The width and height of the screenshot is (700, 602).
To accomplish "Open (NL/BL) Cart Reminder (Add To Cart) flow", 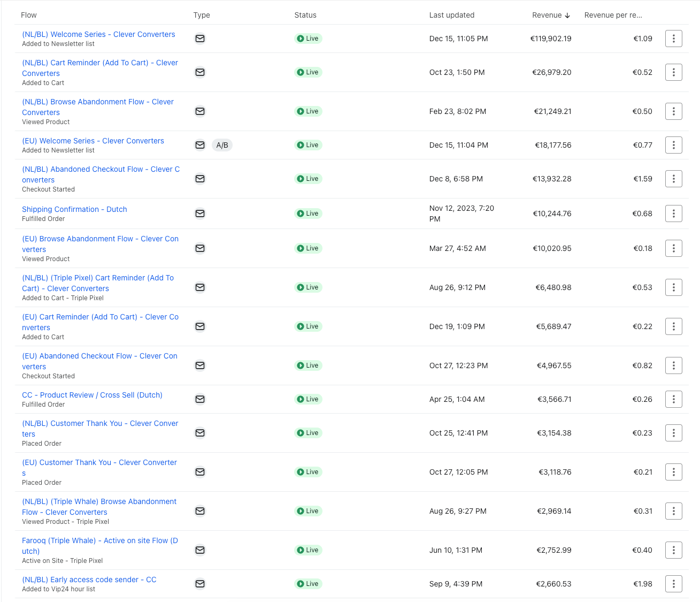I will pyautogui.click(x=100, y=68).
